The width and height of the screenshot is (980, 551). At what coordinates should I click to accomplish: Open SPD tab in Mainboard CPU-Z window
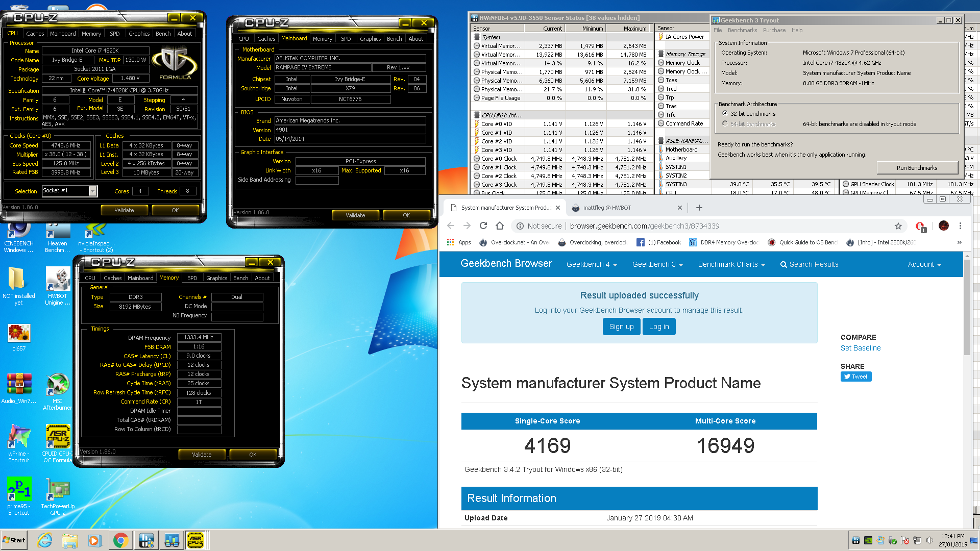pyautogui.click(x=346, y=39)
